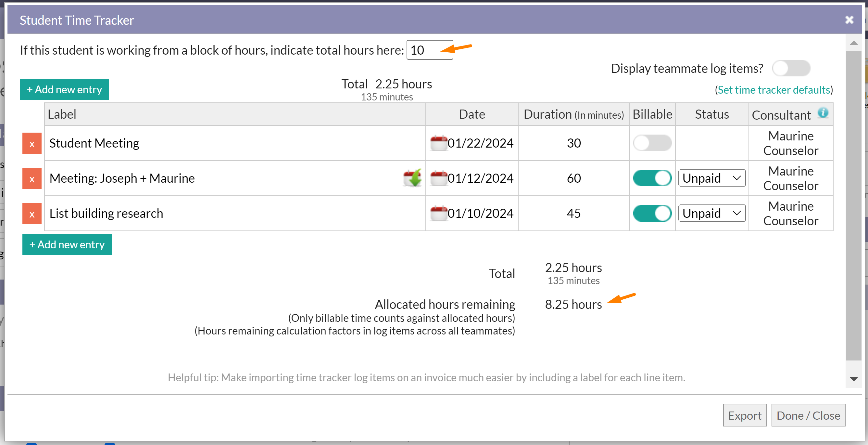The image size is (868, 445).
Task: Click the duration value 60
Action: [573, 178]
